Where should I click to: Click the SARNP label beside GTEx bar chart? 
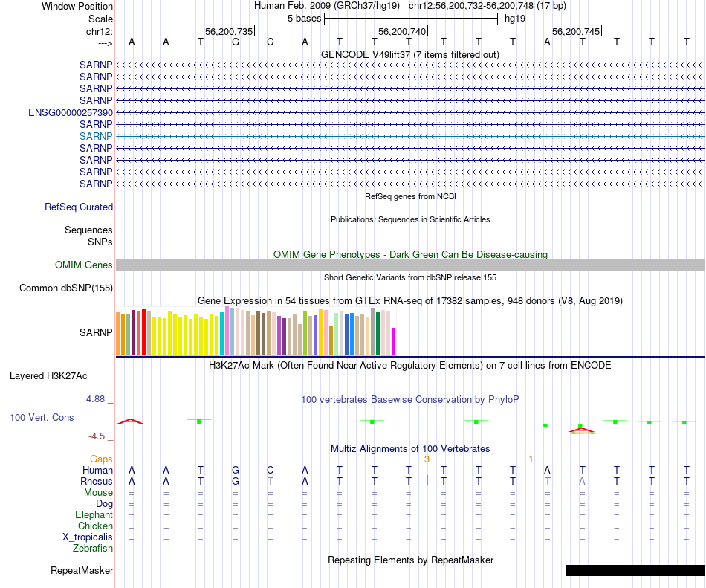tap(96, 332)
